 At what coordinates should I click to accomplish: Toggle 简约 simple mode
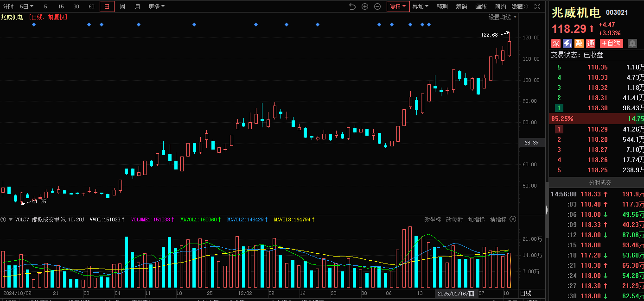pos(500,6)
